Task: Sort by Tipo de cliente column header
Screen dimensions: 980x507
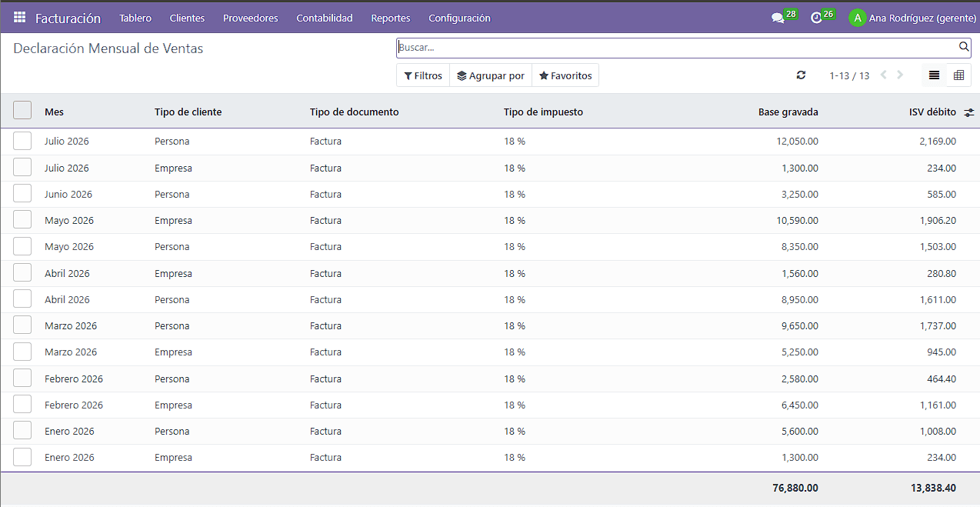Action: [188, 112]
